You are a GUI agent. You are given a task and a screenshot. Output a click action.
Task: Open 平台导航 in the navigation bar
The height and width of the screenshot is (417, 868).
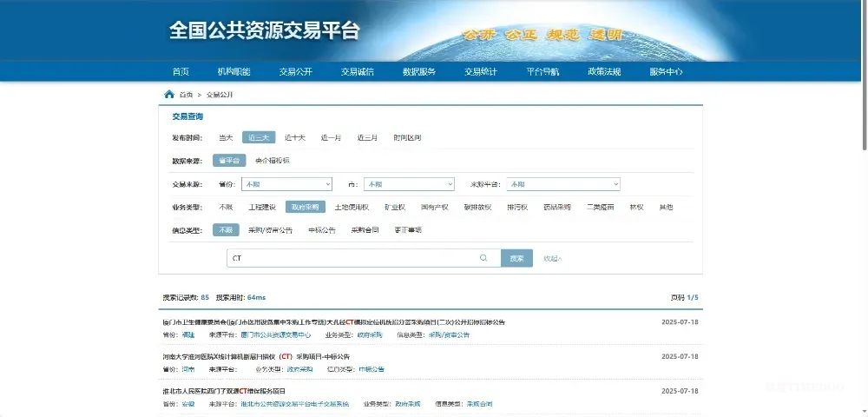point(542,72)
